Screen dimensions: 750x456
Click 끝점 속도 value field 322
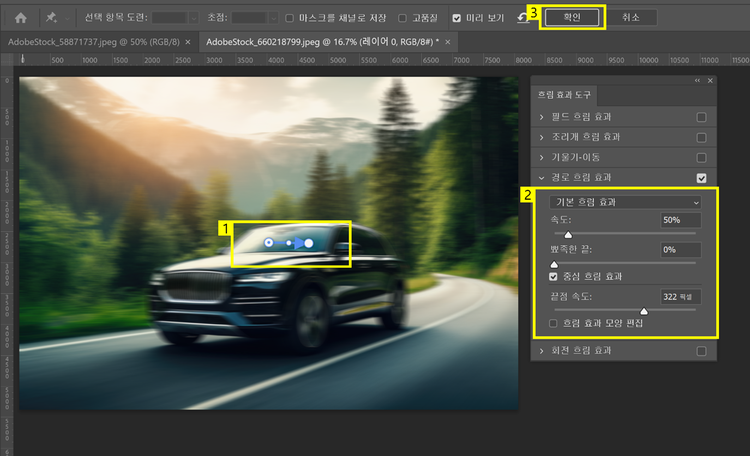[x=681, y=297]
